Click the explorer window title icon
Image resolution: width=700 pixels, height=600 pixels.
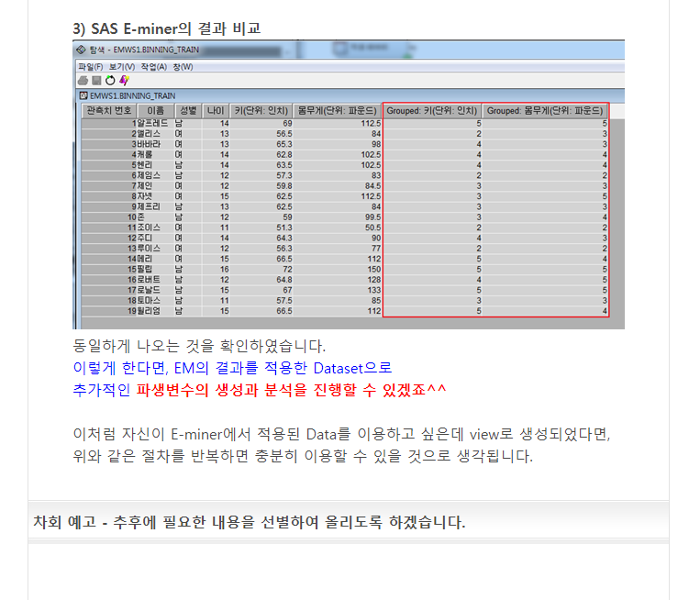point(82,50)
